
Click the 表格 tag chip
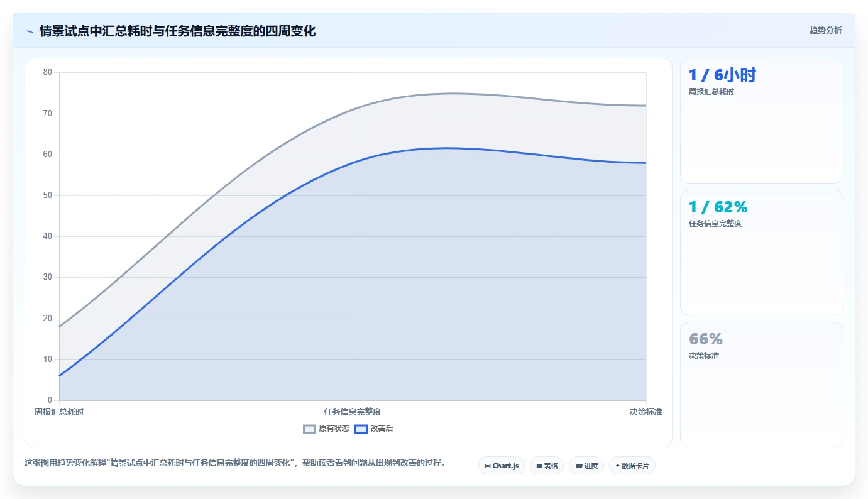tap(547, 466)
